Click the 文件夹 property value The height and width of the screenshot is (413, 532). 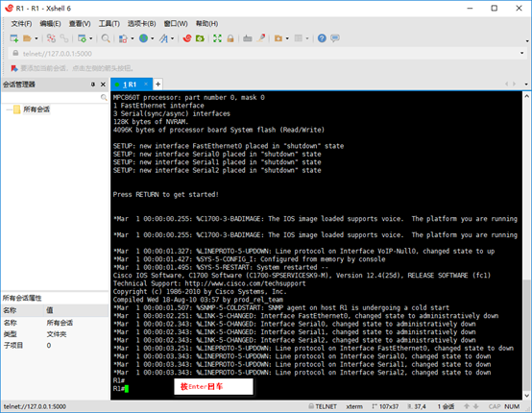57,334
